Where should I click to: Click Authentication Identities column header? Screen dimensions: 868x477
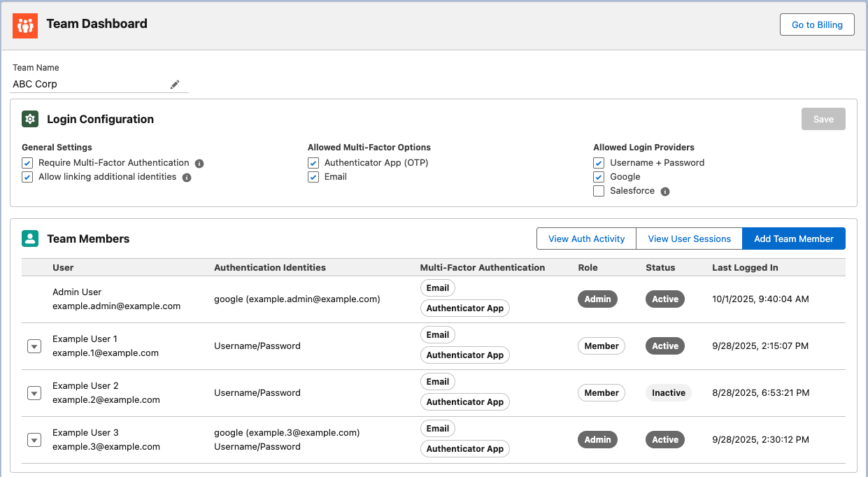point(270,267)
